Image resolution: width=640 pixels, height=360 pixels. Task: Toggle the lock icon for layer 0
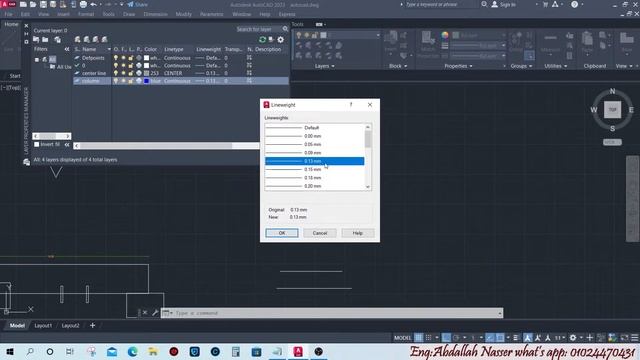tap(131, 65)
